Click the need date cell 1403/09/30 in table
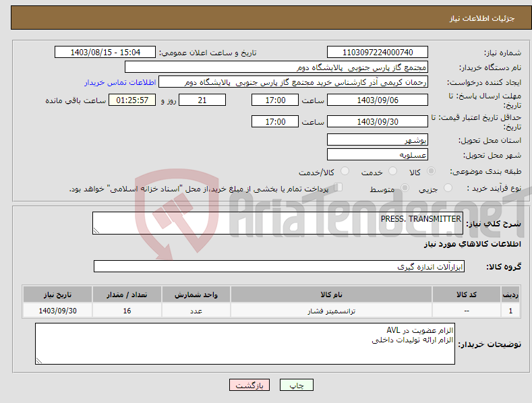The image size is (532, 403). pos(58,311)
